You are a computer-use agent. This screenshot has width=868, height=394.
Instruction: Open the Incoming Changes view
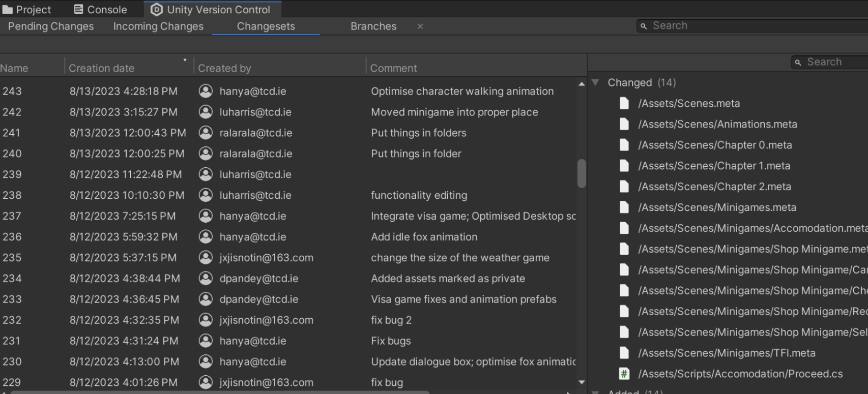coord(158,26)
